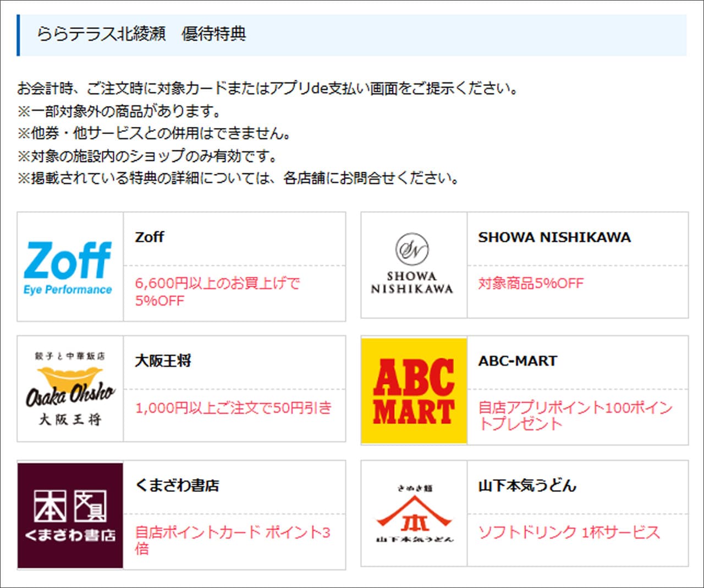Click the note ※他券・他サービスとの併用はできません。
The height and width of the screenshot is (588, 704).
[x=155, y=134]
